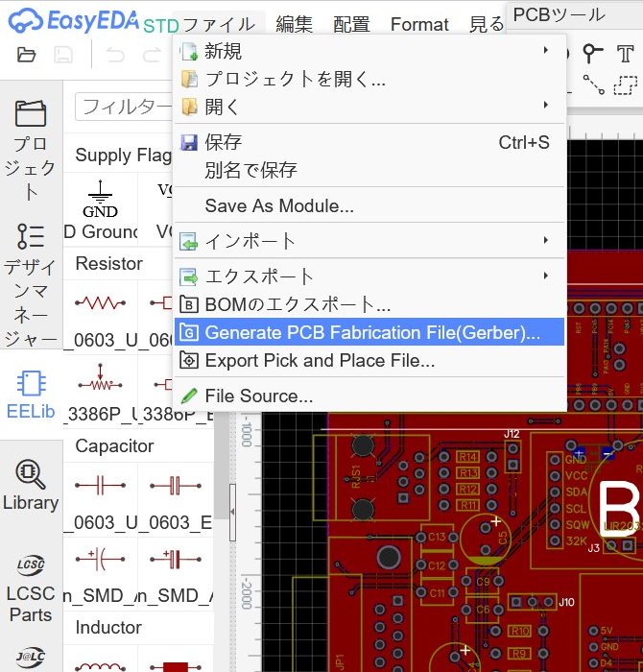Screen dimensions: 643x672
Task: Place the inductor coil symbol
Action: pyautogui.click(x=100, y=666)
